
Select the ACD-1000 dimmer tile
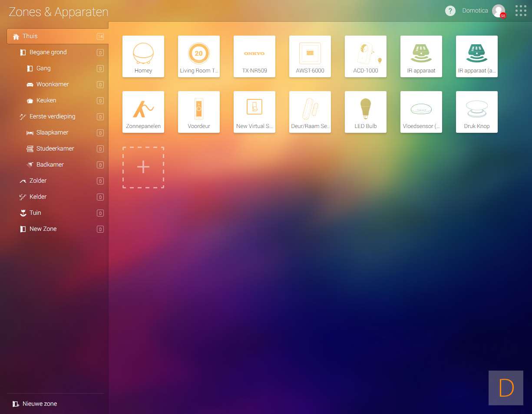(366, 56)
